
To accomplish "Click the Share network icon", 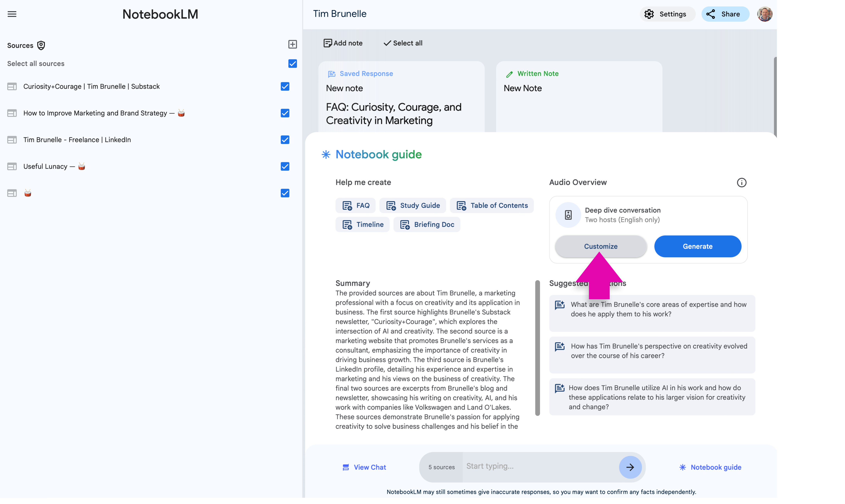I will point(711,14).
